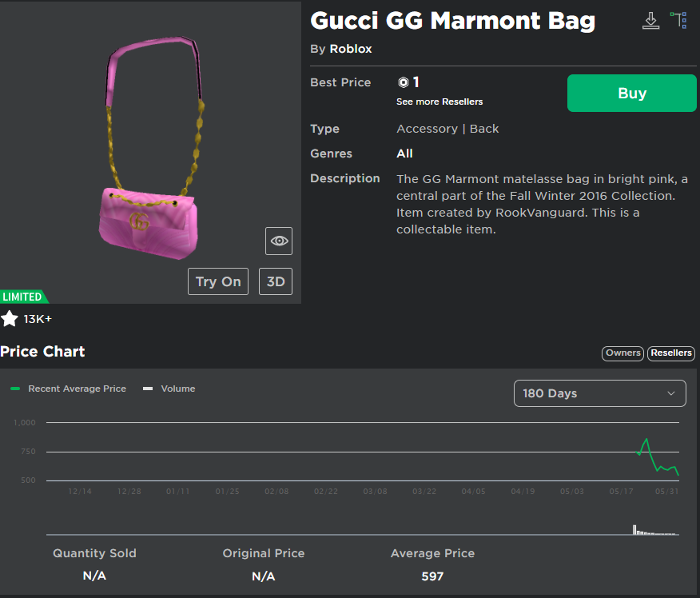Click the download icon beside the item title
700x598 pixels.
coord(650,21)
